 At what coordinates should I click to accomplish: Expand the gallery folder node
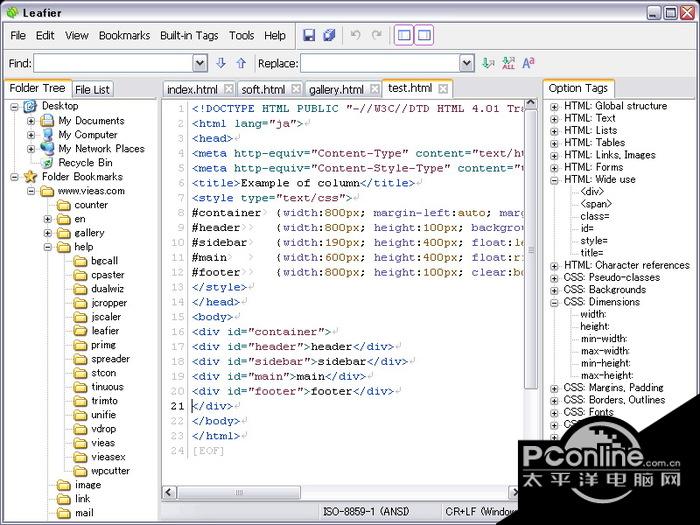pos(48,233)
